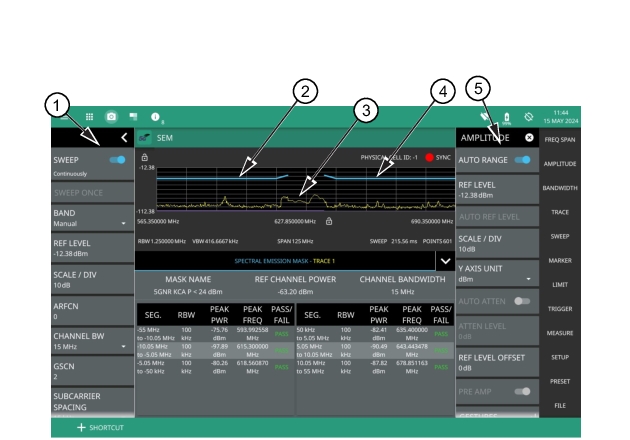The width and height of the screenshot is (630, 440).
Task: Click the SEM measurement icon beside the title
Action: point(144,136)
